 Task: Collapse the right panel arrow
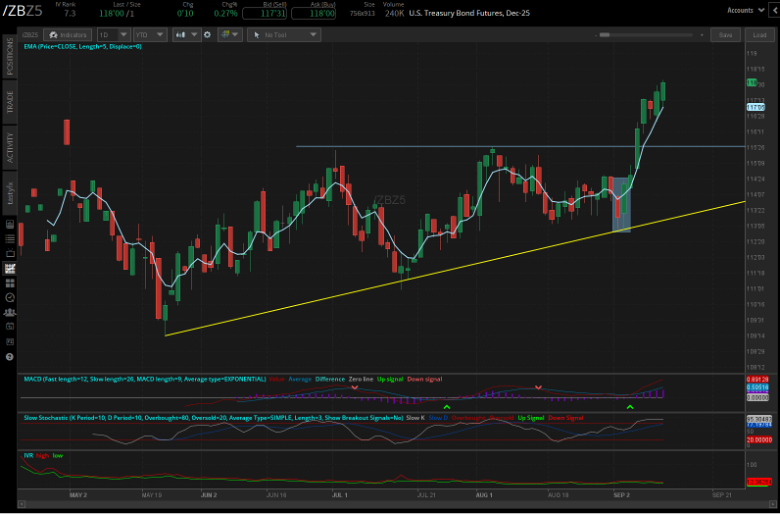click(x=775, y=10)
